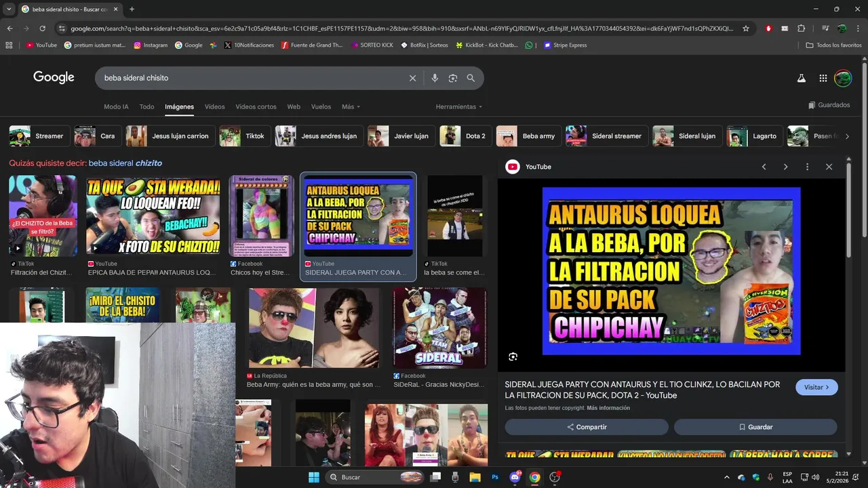
Task: Open Facebook SiDeRaL Gracias NickyDesi thumbnail
Action: 440,328
